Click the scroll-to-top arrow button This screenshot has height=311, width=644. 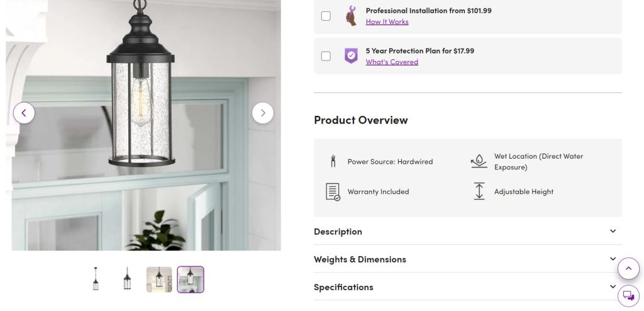pos(628,269)
